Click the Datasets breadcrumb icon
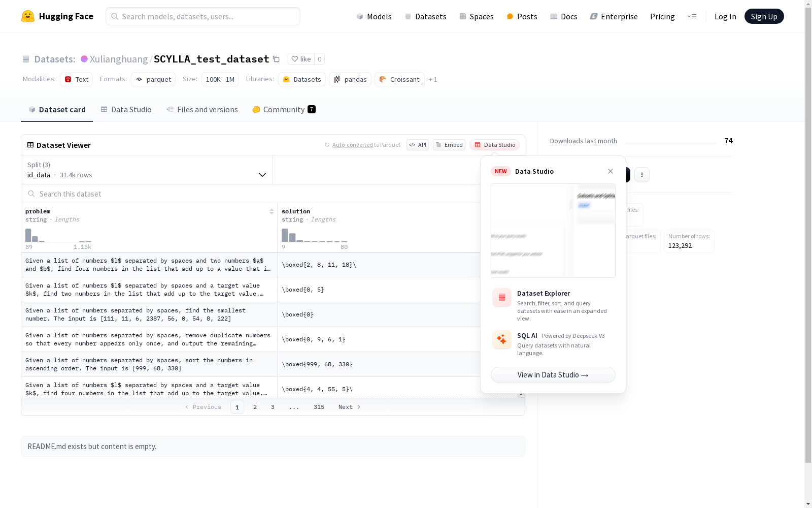The image size is (812, 508). pyautogui.click(x=26, y=59)
